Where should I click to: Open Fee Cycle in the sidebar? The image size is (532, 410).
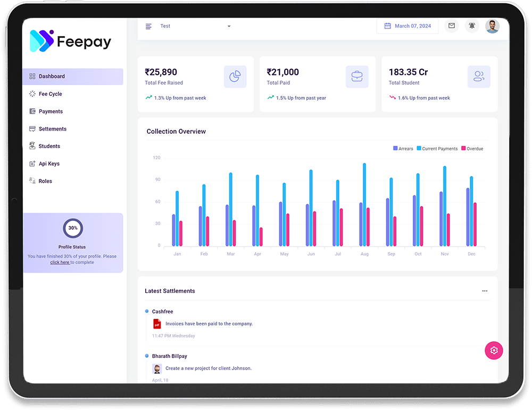point(50,94)
